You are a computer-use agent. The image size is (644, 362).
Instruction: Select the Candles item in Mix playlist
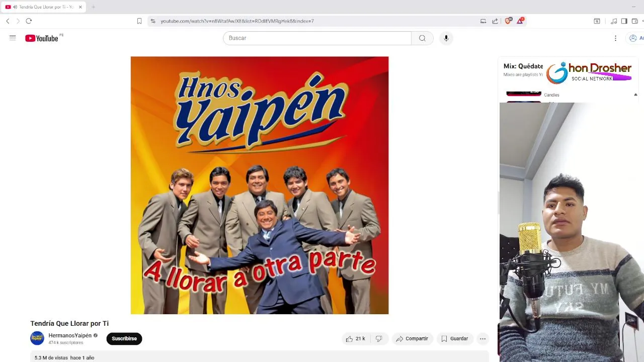[551, 95]
